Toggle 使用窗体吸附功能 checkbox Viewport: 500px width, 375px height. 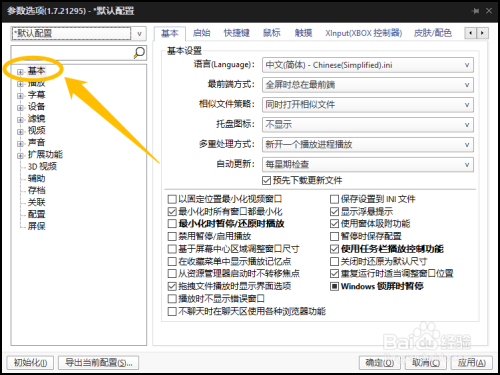[x=334, y=224]
